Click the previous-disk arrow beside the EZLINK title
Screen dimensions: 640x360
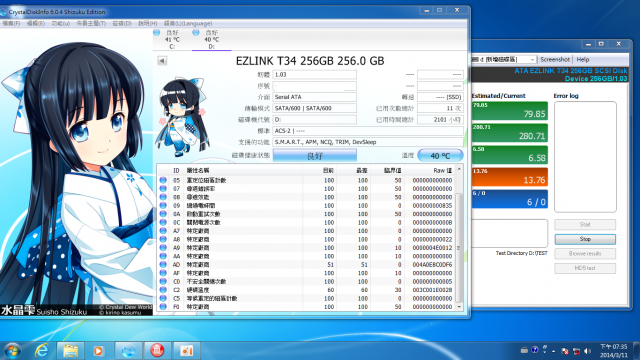[x=162, y=61]
